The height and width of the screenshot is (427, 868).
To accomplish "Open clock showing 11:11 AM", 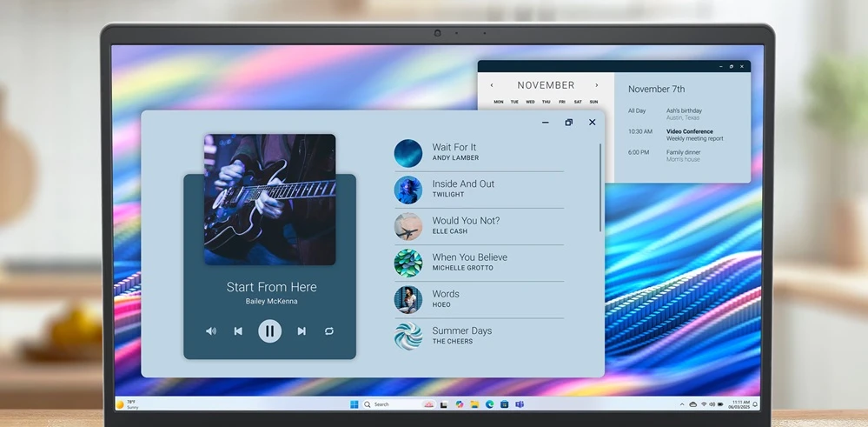I will tap(740, 404).
